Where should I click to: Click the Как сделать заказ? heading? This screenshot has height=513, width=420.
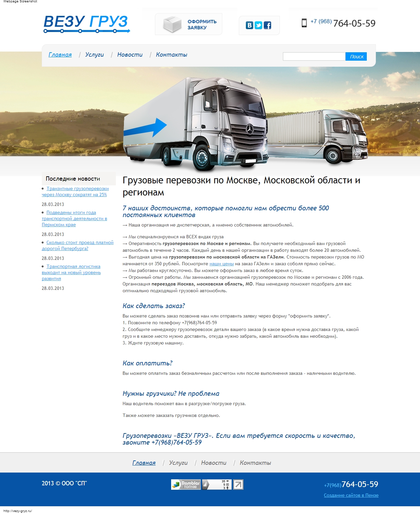pyautogui.click(x=154, y=306)
